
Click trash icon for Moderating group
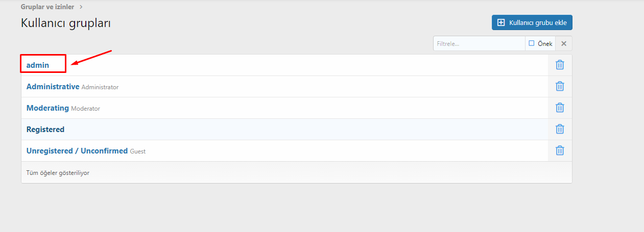(560, 108)
